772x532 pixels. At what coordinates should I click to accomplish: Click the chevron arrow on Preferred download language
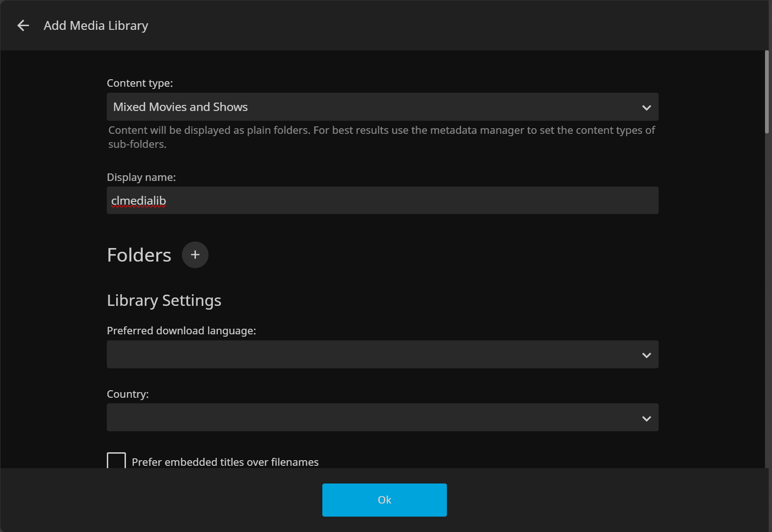[x=646, y=355]
